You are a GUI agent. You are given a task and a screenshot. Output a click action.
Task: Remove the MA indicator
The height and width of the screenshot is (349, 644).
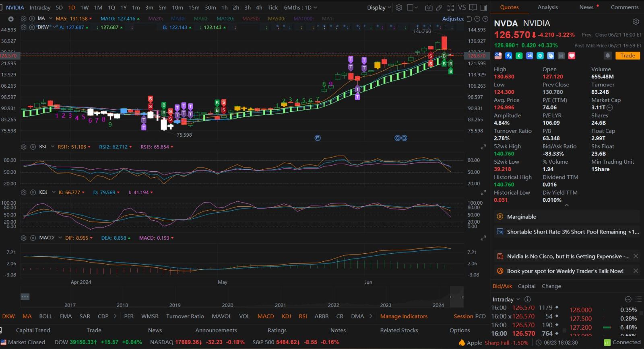click(x=31, y=18)
